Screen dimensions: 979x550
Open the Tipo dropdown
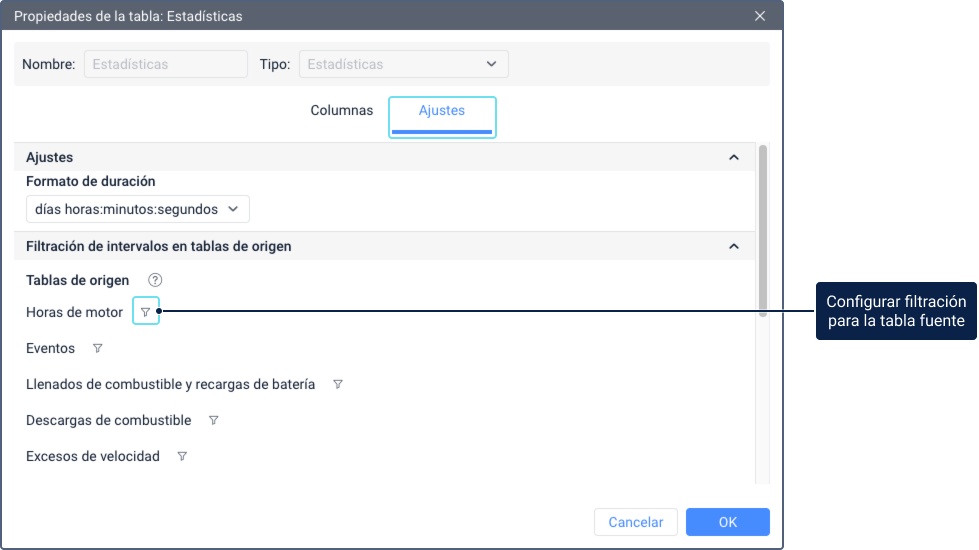(403, 64)
